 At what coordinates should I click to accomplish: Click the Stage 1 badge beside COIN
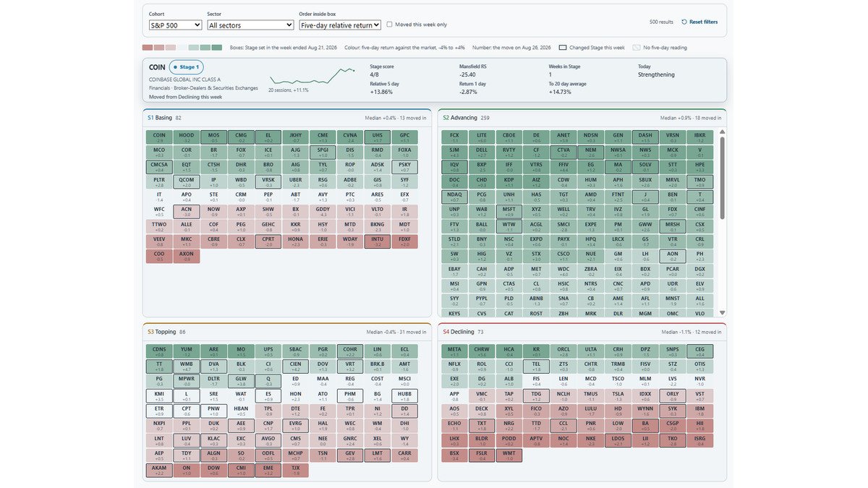click(187, 67)
